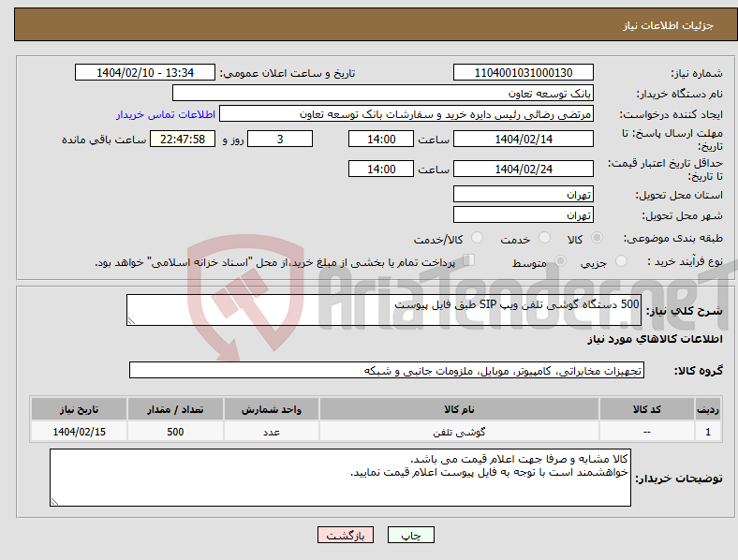Click the delivery province field تهران
Screen dimensions: 738x560
[x=524, y=194]
